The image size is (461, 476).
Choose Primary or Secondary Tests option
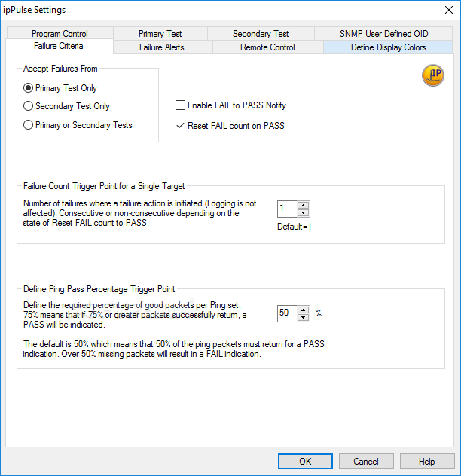78,125
